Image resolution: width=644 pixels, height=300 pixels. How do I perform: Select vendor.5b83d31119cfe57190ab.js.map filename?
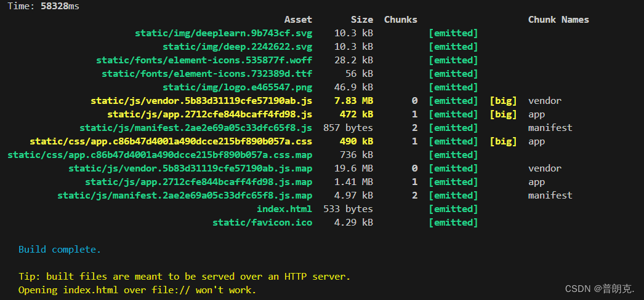point(190,168)
